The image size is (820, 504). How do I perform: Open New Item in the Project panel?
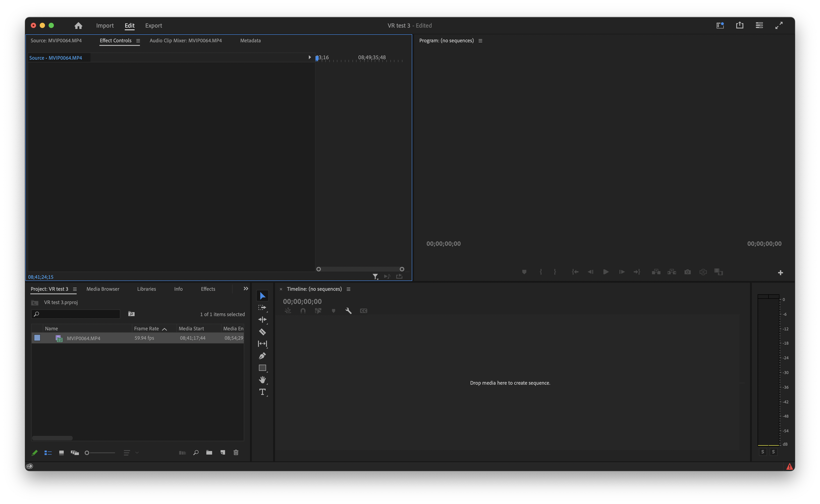[x=223, y=452]
